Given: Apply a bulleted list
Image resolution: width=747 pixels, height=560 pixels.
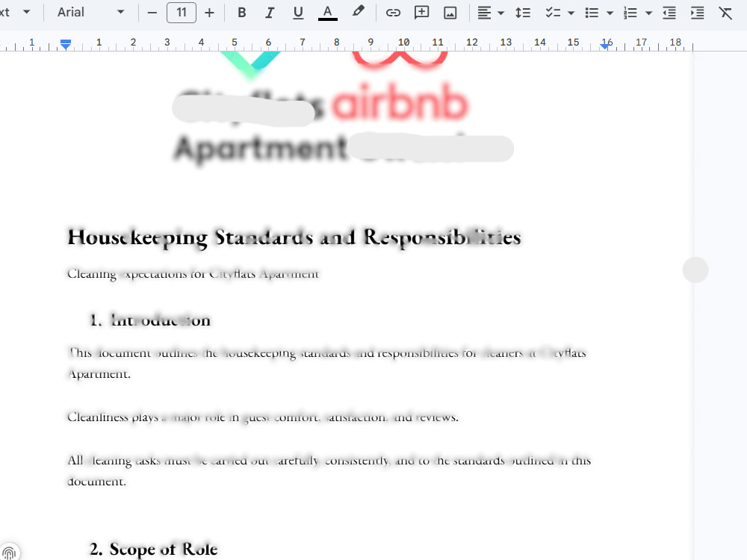Looking at the screenshot, I should (592, 13).
